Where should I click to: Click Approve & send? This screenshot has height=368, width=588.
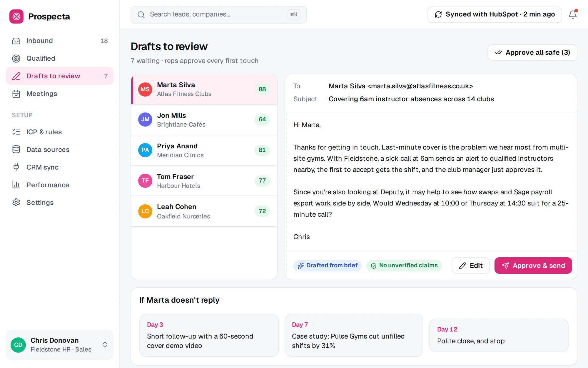coord(533,266)
